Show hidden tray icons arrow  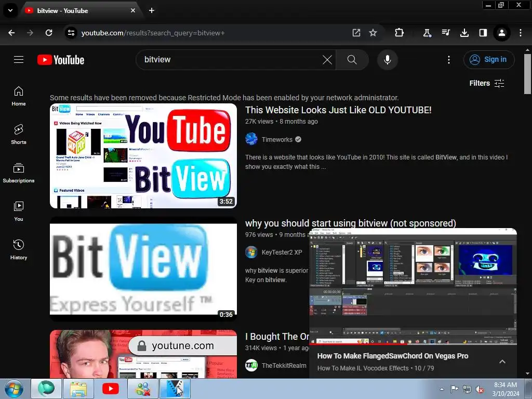point(442,389)
